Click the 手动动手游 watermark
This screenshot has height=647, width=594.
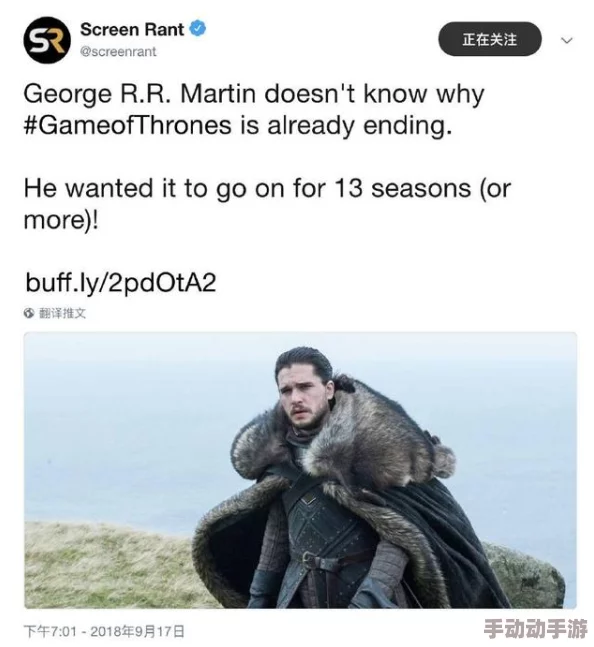coord(535,629)
